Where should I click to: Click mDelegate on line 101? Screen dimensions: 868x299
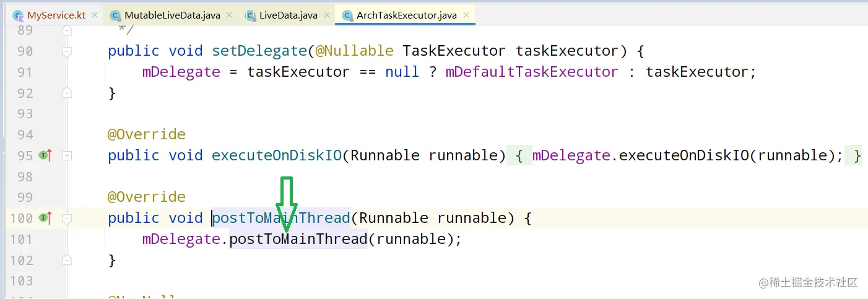181,239
